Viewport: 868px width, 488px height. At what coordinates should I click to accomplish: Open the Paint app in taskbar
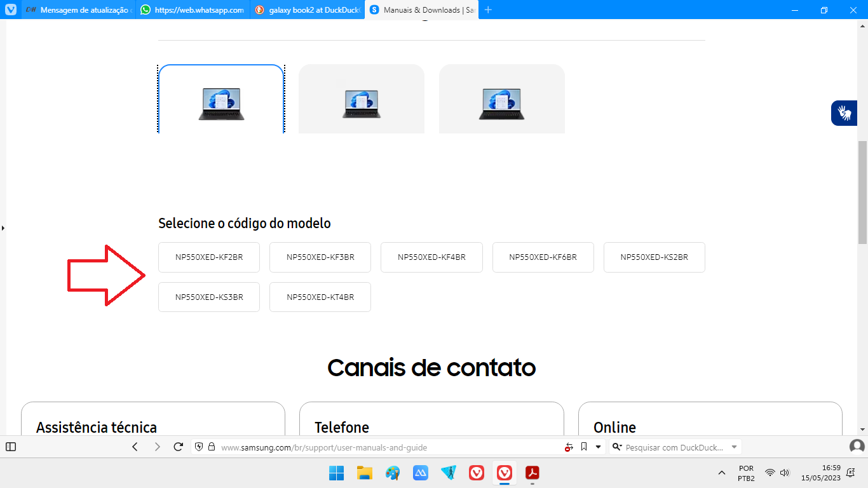(x=393, y=473)
